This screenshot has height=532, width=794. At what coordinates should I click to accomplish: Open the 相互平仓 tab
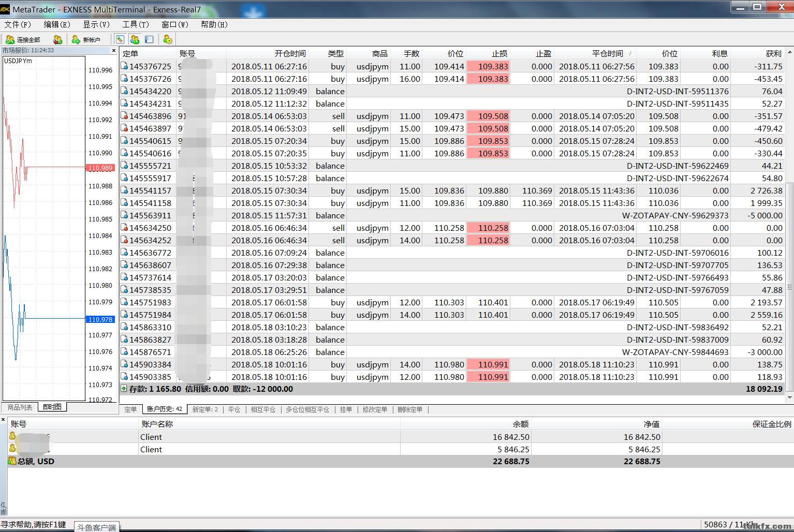[x=263, y=409]
